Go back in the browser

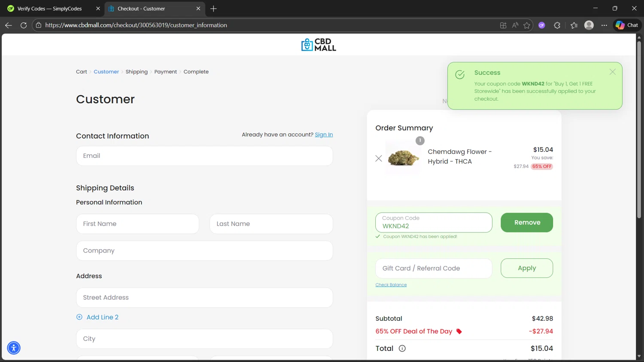[9, 25]
